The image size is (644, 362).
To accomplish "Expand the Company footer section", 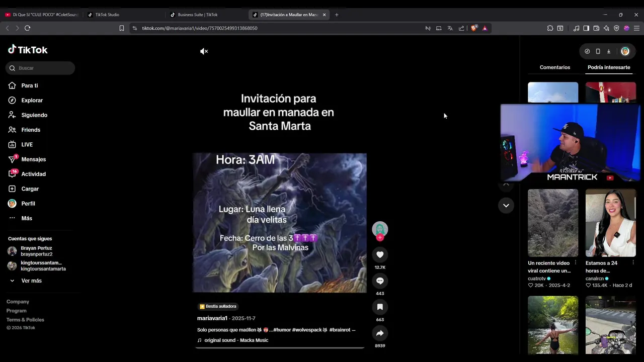I will [18, 302].
